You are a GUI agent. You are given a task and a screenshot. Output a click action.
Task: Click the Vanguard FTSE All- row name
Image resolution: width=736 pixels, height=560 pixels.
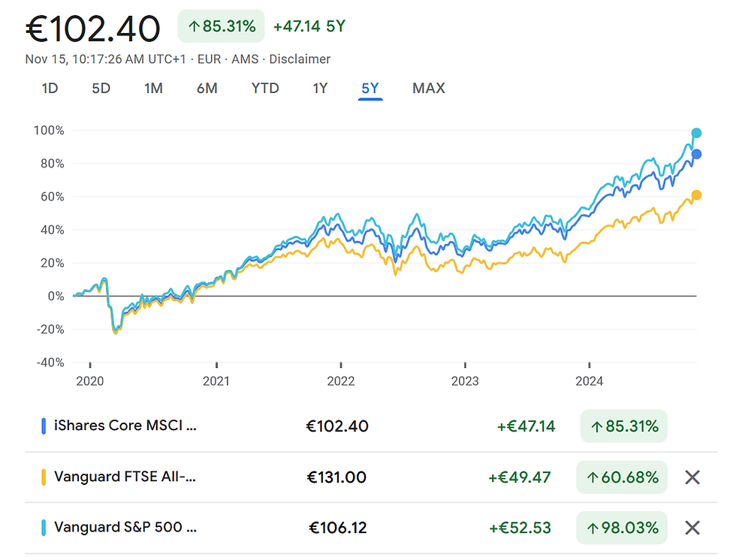coord(125,477)
